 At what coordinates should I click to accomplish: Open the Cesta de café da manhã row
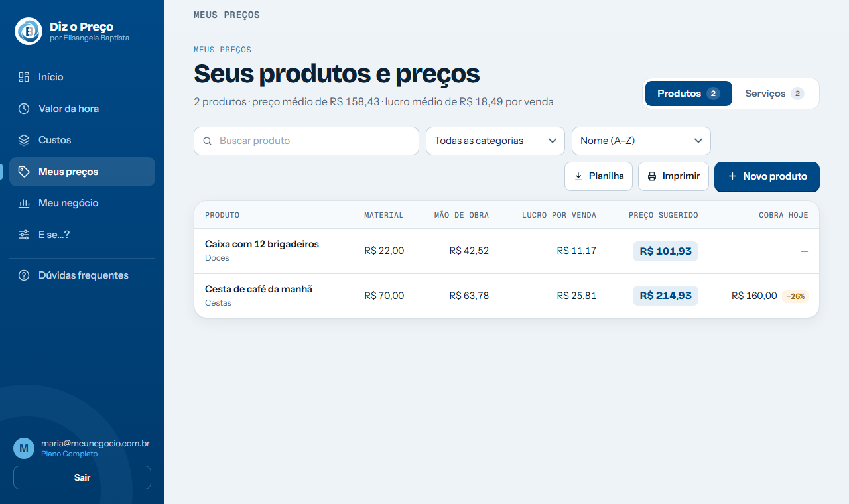pos(507,296)
